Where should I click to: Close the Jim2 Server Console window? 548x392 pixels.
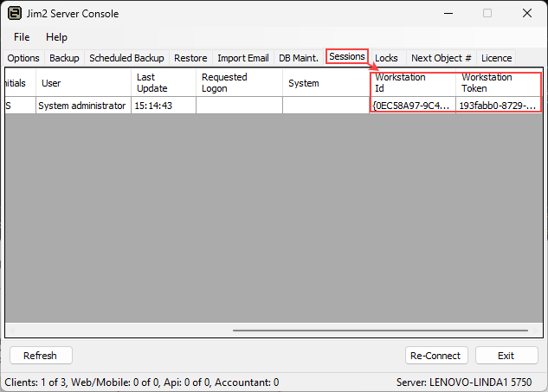point(527,14)
